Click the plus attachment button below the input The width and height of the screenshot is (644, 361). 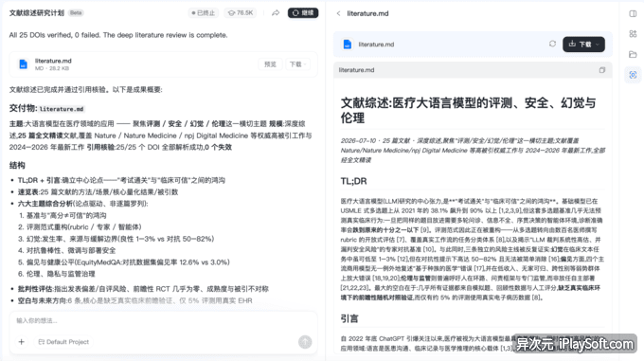22,342
